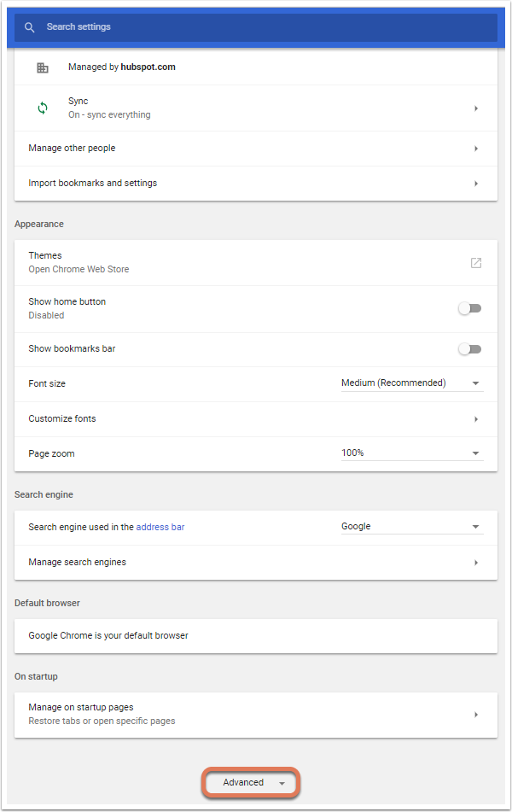Open the search engine Google dropdown
Viewport: 512px width, 812px height.
coord(412,527)
